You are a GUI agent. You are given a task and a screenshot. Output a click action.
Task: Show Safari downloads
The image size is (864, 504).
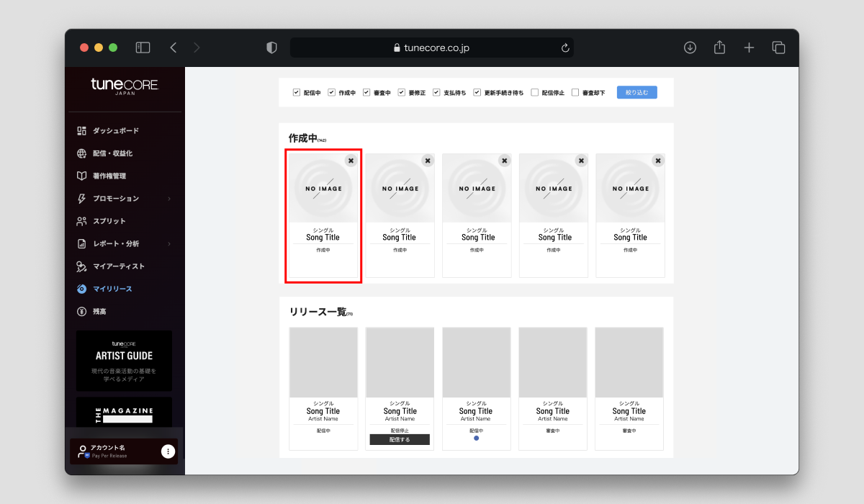pos(690,48)
